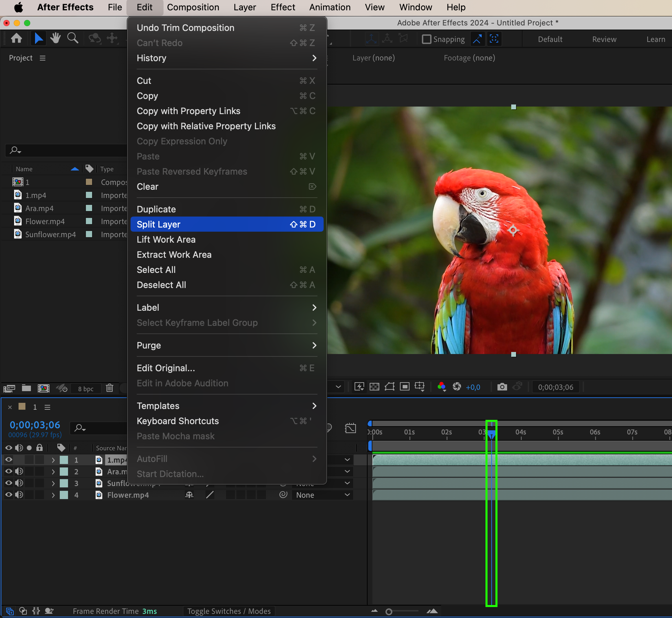Open the Composition menu
The image size is (672, 618).
click(193, 7)
